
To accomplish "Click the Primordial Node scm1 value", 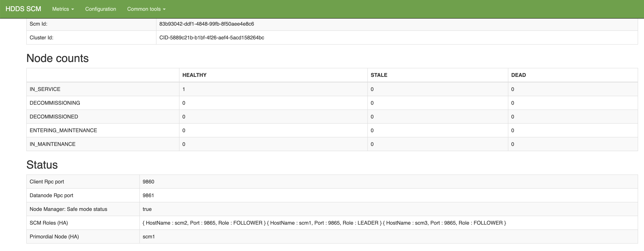I will (x=148, y=237).
